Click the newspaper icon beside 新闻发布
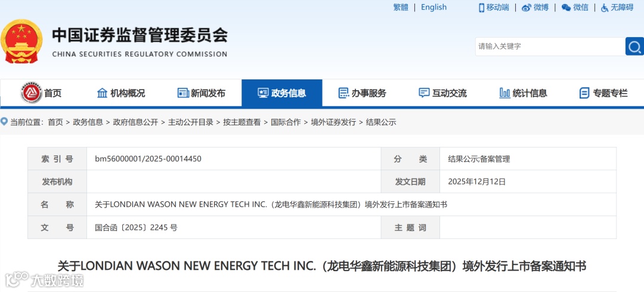 [x=183, y=93]
